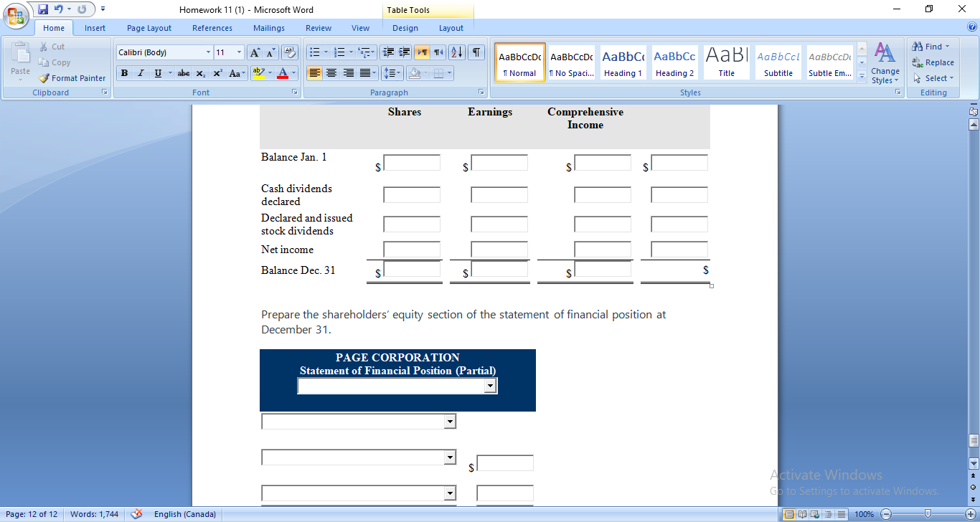Open the Change Case dropdown

[237, 73]
